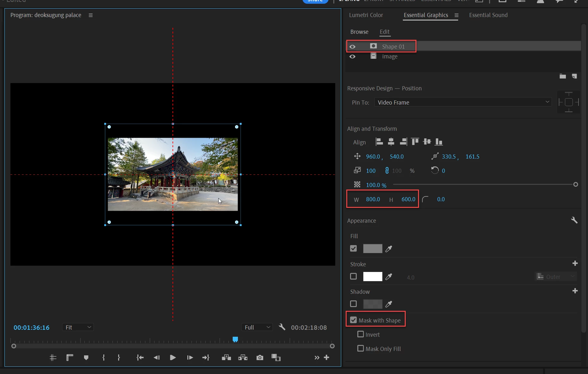
Task: Click the Extract button
Action: (x=243, y=358)
